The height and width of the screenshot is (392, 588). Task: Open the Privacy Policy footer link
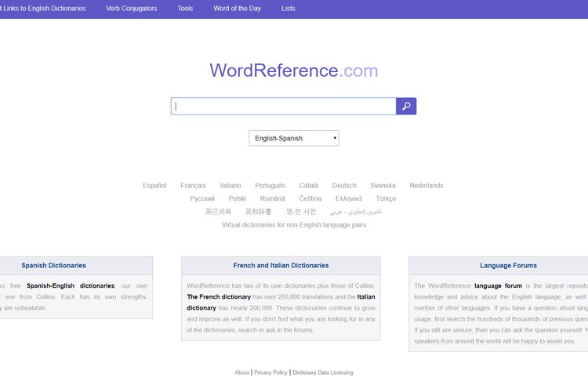(x=270, y=372)
